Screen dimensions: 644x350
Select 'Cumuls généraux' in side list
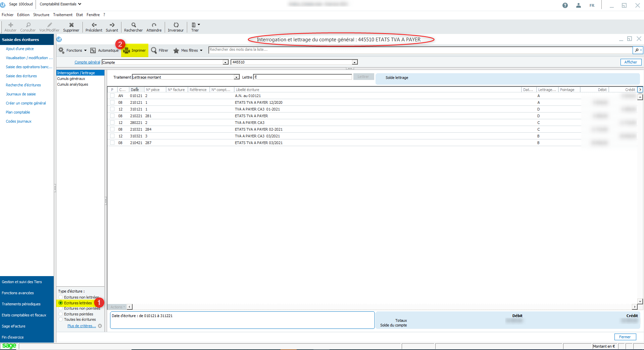tap(71, 79)
